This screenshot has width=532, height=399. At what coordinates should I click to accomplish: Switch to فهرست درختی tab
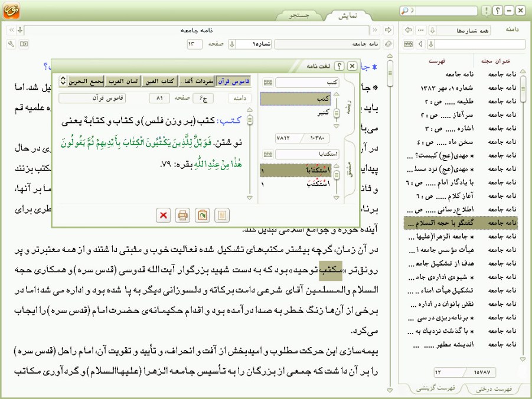click(x=494, y=389)
